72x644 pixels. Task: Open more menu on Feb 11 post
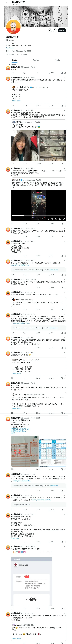pos(65,110)
